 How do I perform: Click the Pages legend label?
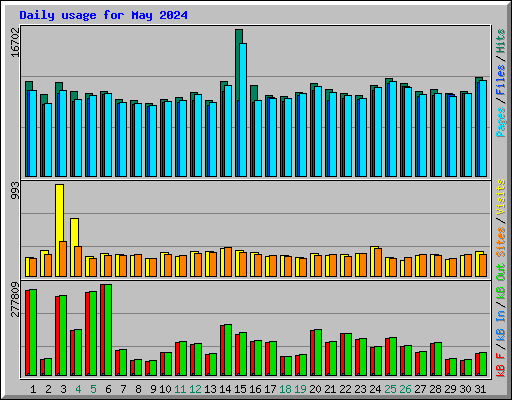(501, 122)
